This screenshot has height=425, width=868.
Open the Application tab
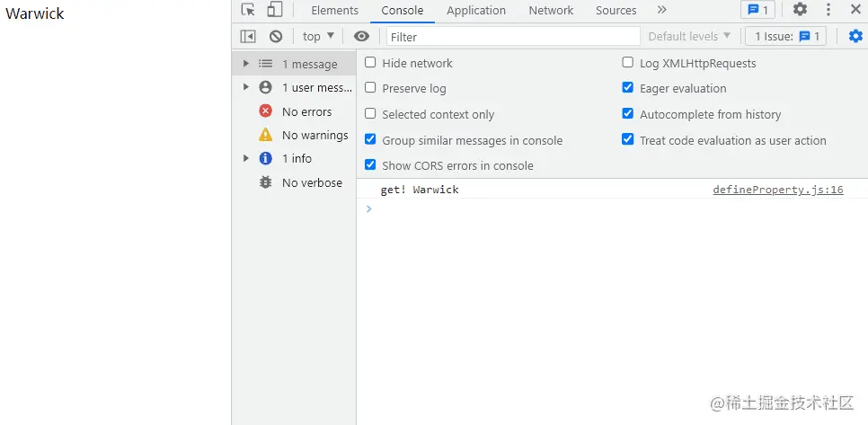click(476, 11)
